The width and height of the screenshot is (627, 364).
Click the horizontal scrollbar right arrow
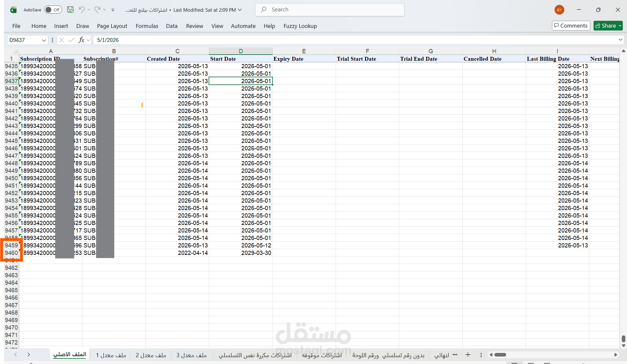pyautogui.click(x=615, y=355)
